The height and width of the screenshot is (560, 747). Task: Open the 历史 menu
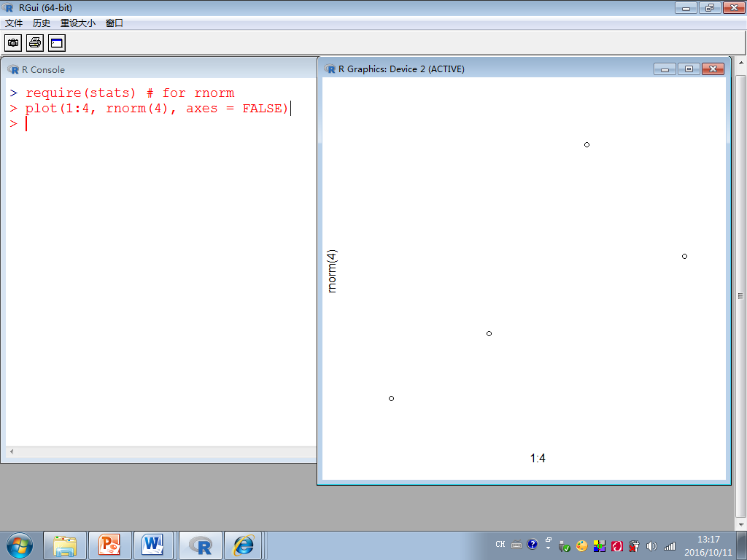pos(42,23)
